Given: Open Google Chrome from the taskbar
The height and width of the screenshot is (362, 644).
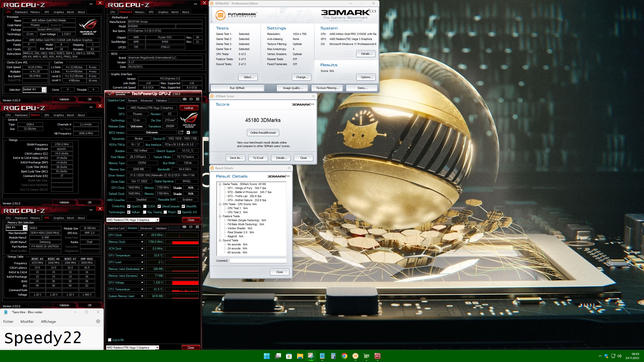Looking at the screenshot, I should [x=344, y=356].
